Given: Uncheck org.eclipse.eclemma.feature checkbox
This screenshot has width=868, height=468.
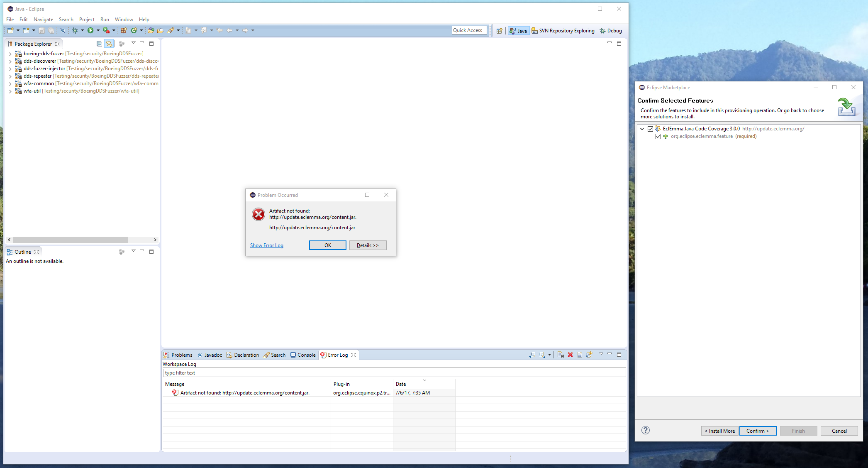Looking at the screenshot, I should pos(658,136).
